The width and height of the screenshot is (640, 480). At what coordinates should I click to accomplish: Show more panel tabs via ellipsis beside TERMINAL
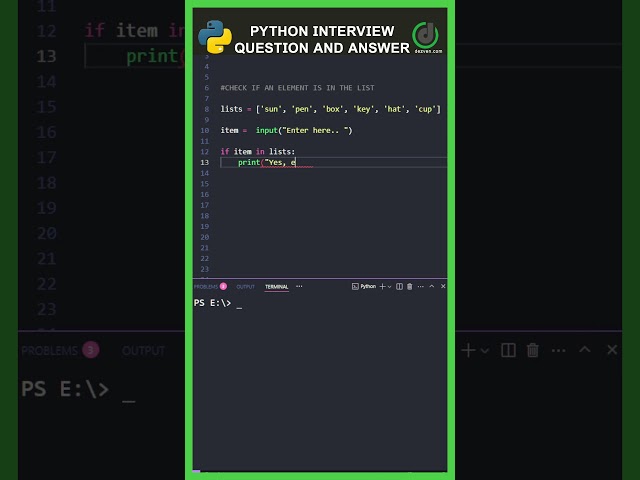coord(299,286)
